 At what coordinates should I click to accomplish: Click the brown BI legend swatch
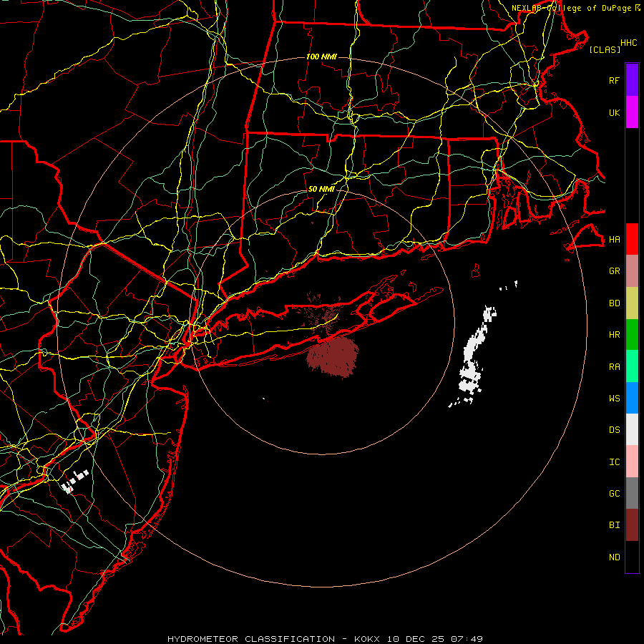[632, 525]
